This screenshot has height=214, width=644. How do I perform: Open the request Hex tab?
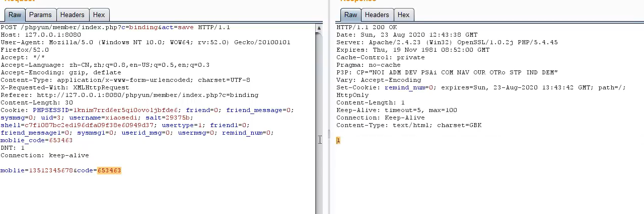[x=99, y=15]
